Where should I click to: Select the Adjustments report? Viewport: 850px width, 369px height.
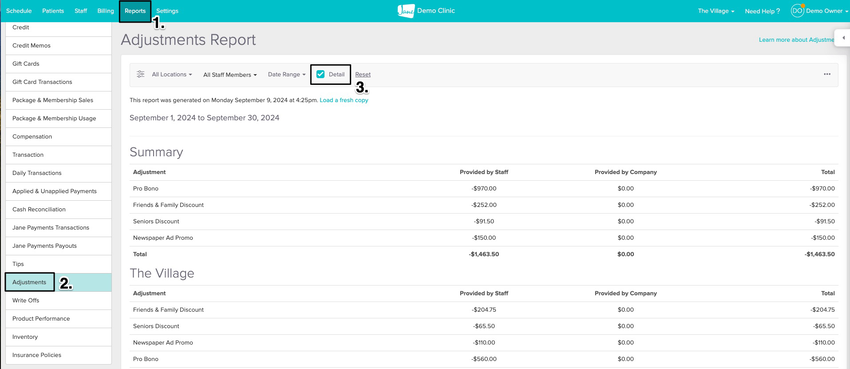point(59,282)
